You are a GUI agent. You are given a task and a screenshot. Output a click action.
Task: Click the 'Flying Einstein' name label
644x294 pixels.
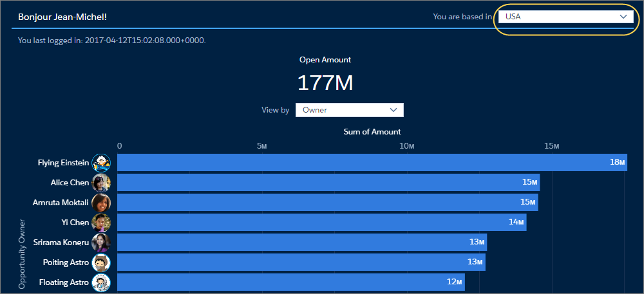63,163
